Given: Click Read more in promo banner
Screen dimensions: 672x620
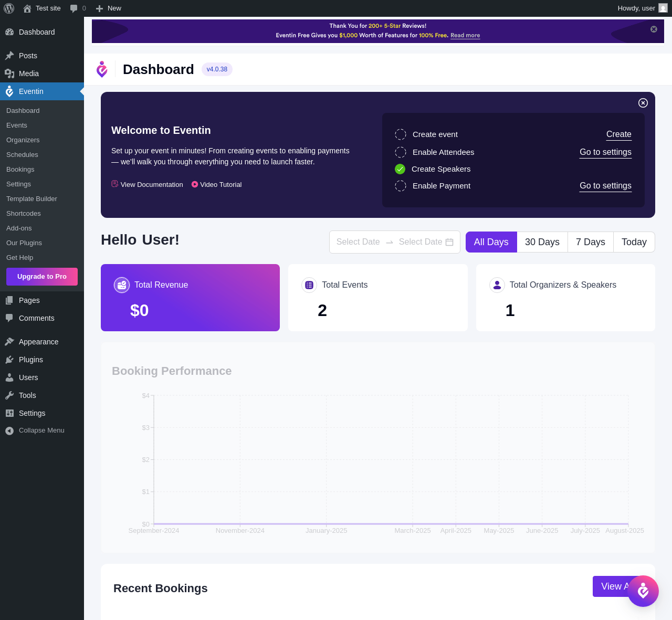Looking at the screenshot, I should (x=465, y=35).
